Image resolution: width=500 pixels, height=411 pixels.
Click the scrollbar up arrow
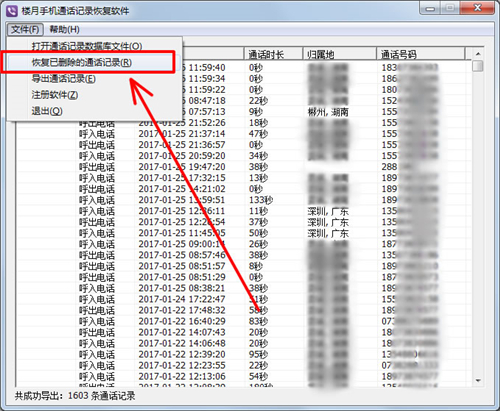478,54
